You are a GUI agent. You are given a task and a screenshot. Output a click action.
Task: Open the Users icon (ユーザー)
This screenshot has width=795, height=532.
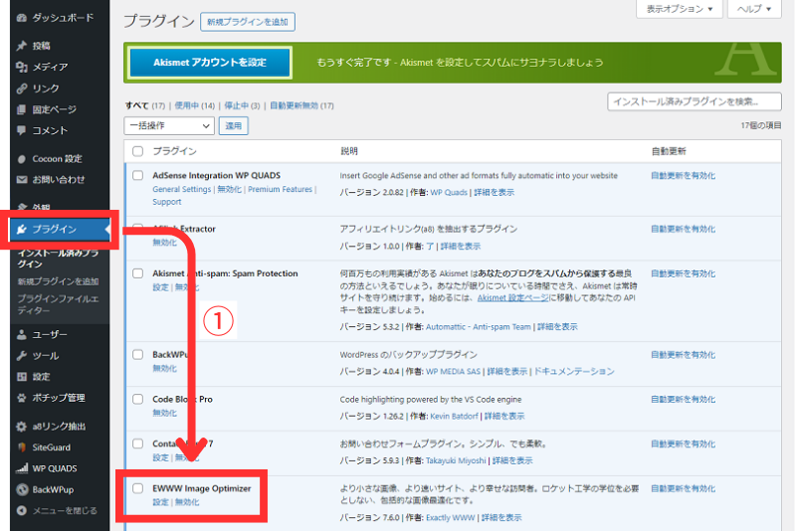click(21, 334)
